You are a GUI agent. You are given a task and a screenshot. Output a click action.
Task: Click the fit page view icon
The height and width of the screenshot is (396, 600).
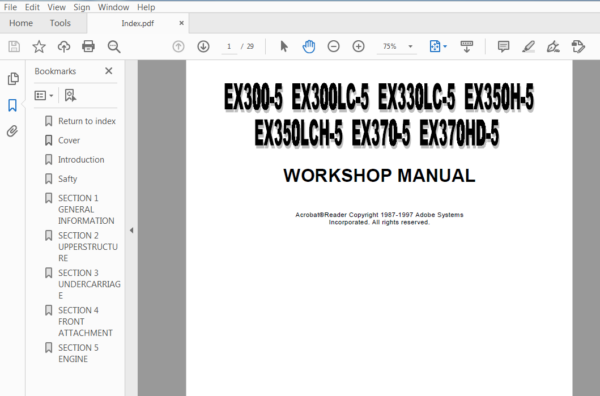[435, 47]
